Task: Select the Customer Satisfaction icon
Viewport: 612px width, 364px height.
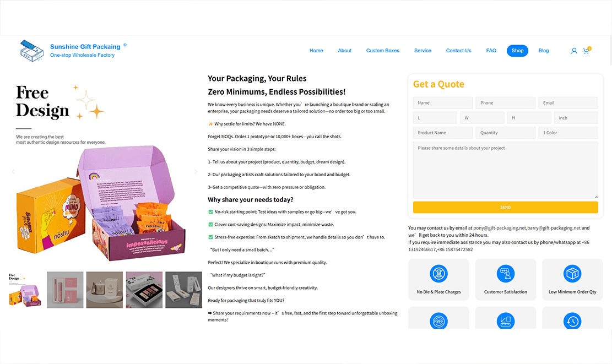Action: 506,274
